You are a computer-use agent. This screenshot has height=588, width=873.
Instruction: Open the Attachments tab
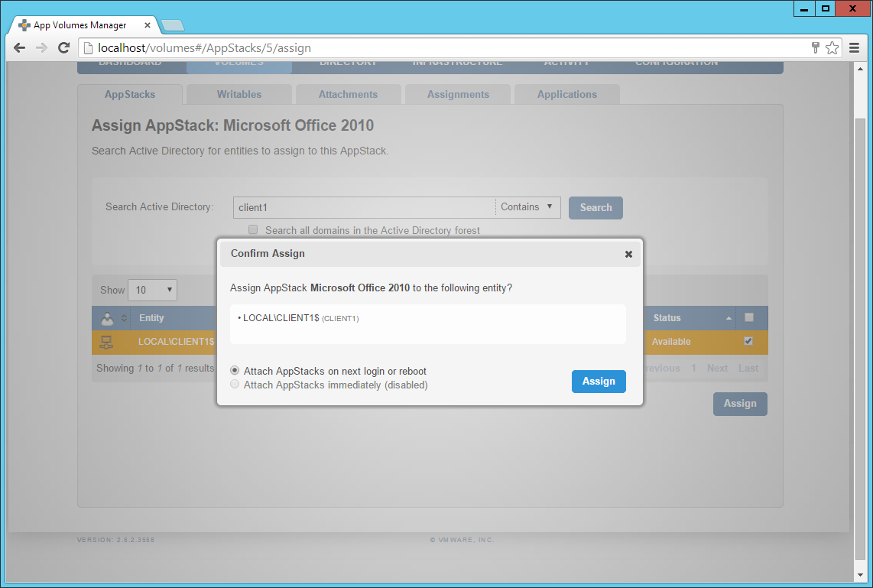click(x=348, y=95)
